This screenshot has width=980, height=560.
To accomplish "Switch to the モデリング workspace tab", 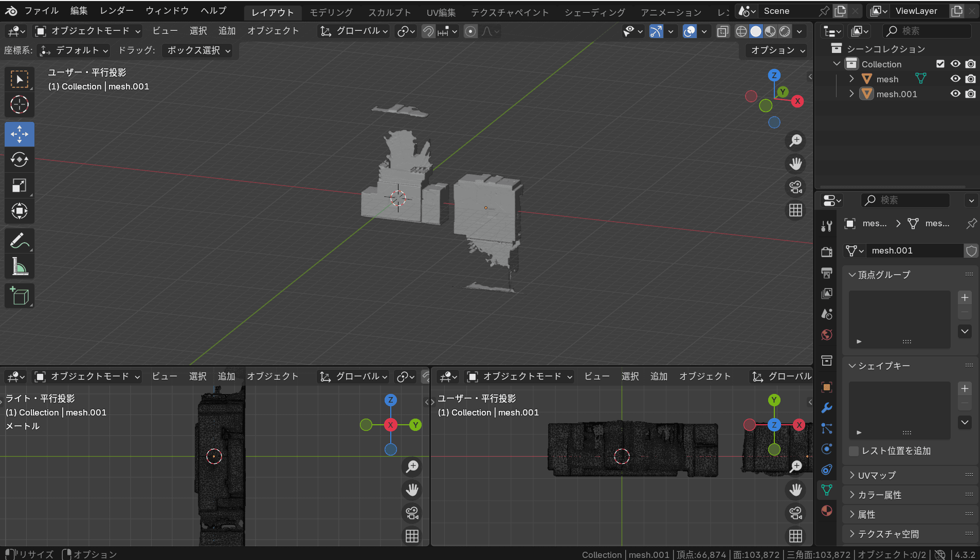I will tap(331, 12).
